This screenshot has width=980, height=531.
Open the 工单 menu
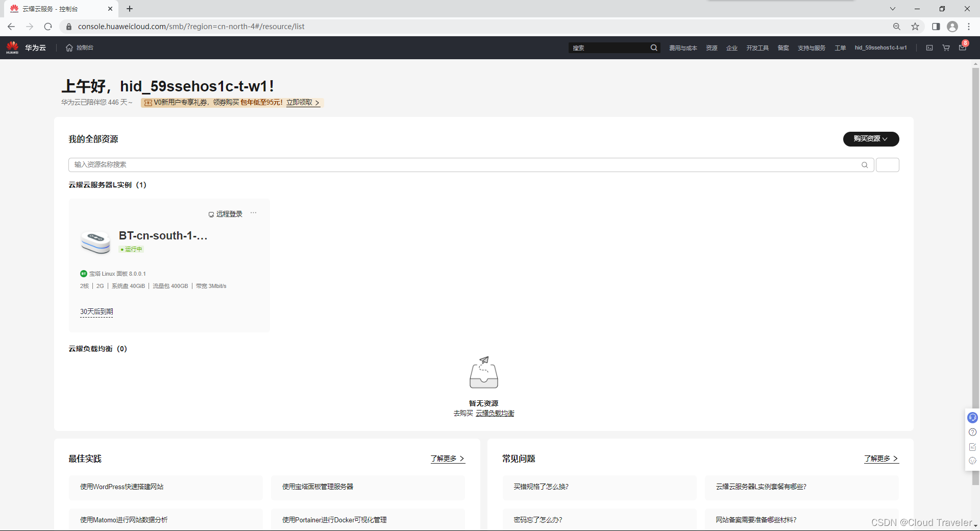click(840, 47)
